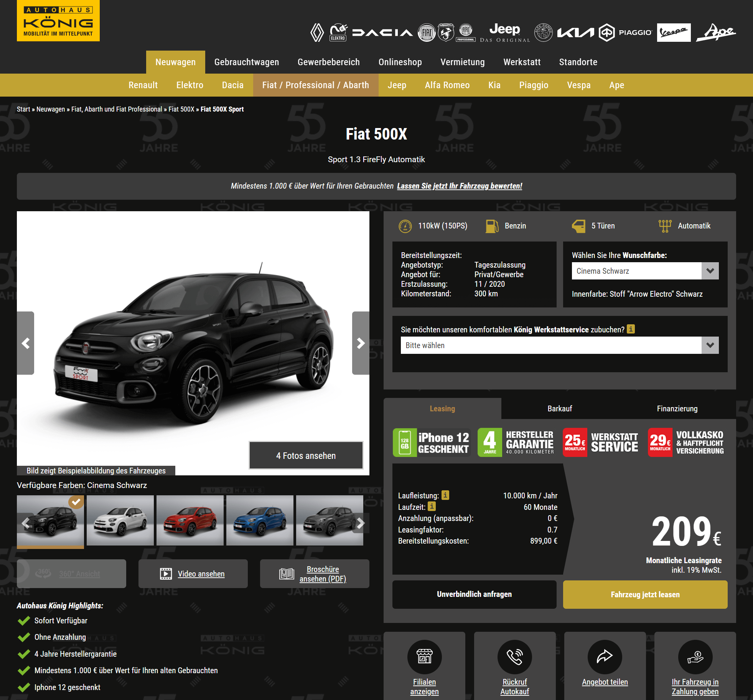Select Fiat / Professional / Abarth submenu
This screenshot has width=753, height=700.
[x=316, y=85]
